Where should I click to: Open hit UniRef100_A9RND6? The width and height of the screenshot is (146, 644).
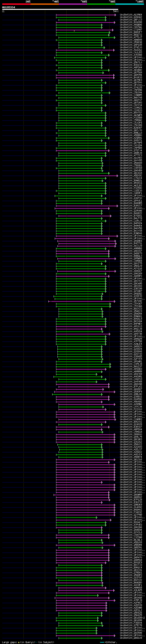pos(131,249)
